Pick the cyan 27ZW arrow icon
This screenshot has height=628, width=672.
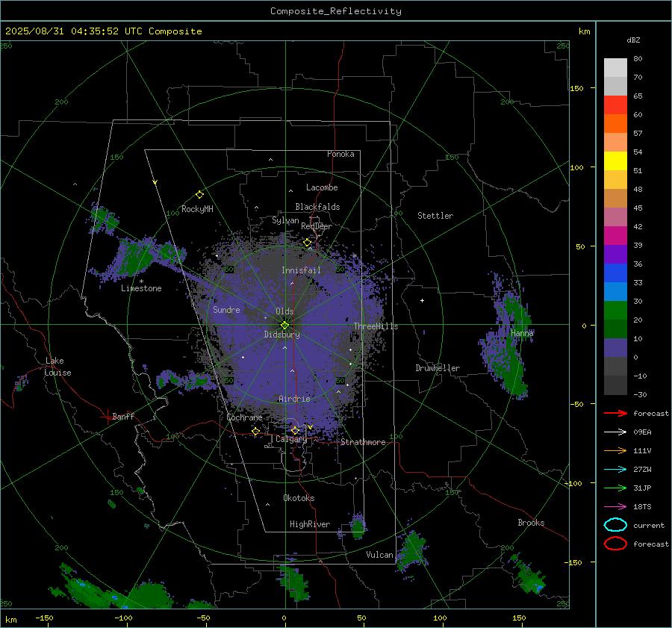(x=615, y=470)
